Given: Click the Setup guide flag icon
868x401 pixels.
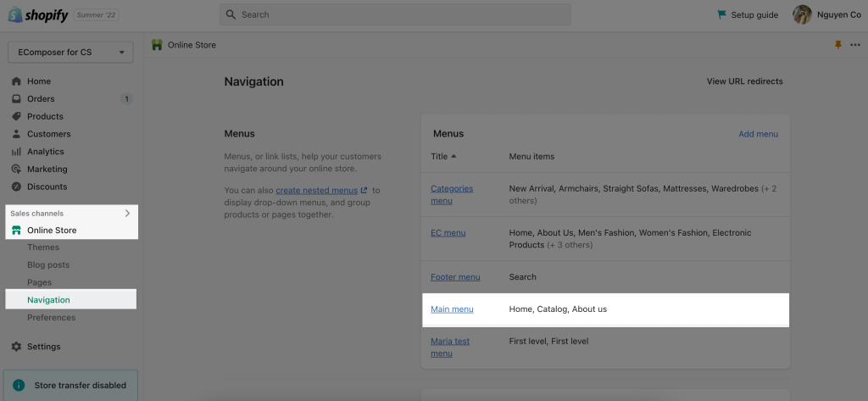Looking at the screenshot, I should click(722, 15).
